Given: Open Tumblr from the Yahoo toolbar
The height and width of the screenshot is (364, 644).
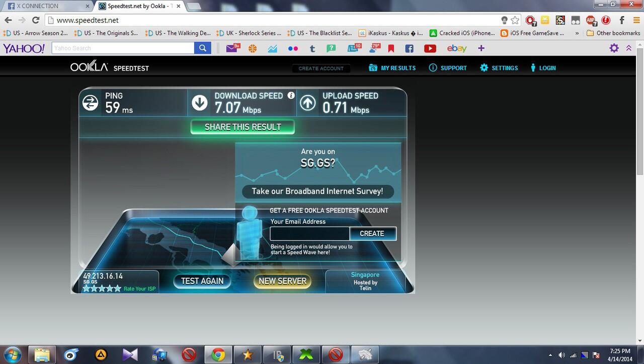Looking at the screenshot, I should [312, 48].
